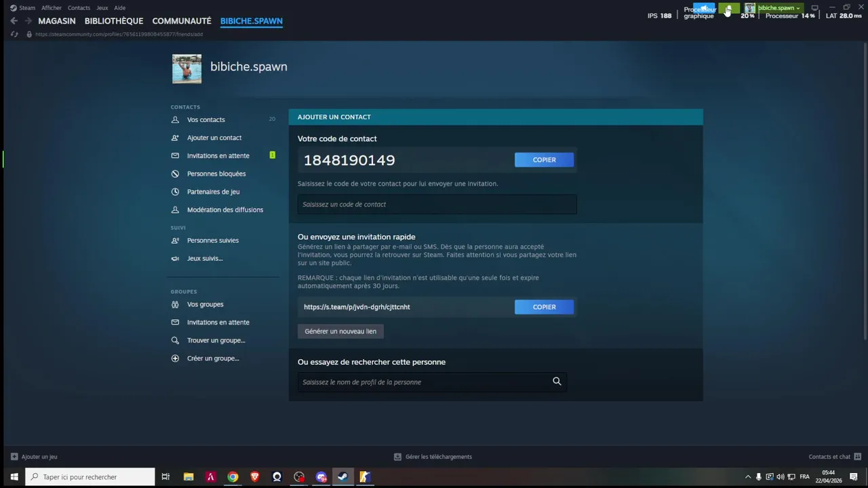868x488 pixels.
Task: Open Modération des diffusions
Action: coord(225,209)
